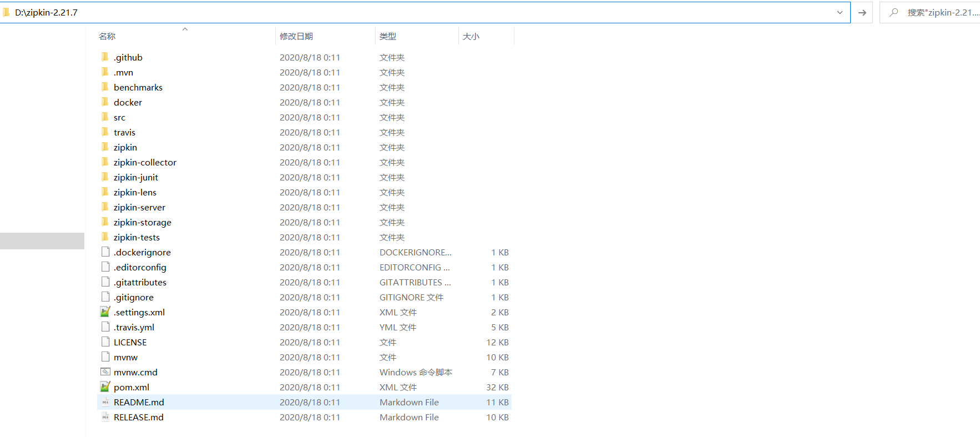Click the file name .gitattributes
The image size is (980, 437).
140,282
